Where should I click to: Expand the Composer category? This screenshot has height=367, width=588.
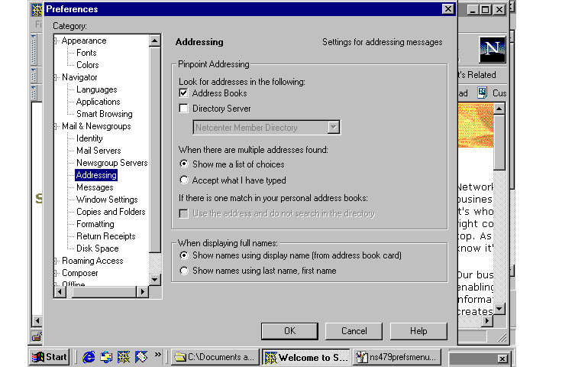point(56,273)
